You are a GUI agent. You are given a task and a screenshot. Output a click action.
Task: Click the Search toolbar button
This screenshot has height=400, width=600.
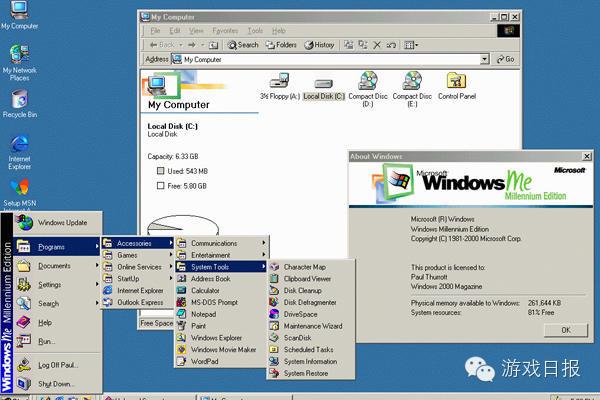[x=243, y=45]
